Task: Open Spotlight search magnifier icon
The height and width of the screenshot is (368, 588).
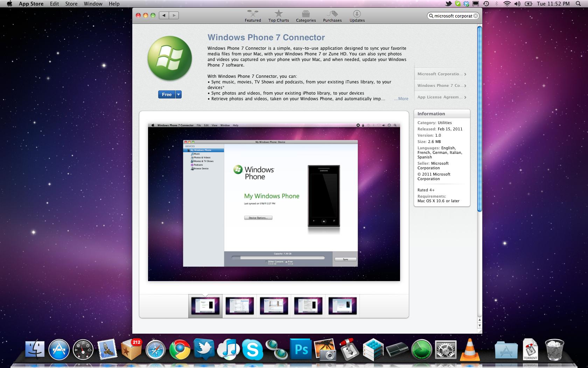Action: pos(578,4)
